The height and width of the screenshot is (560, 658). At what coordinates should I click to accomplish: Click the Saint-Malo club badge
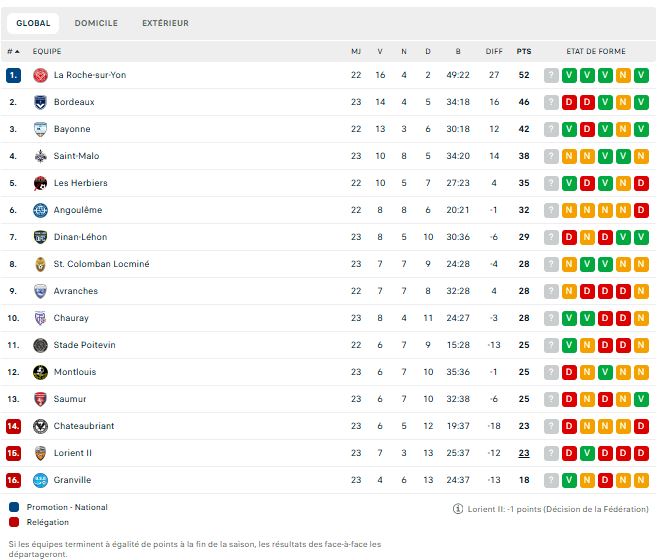pos(40,156)
